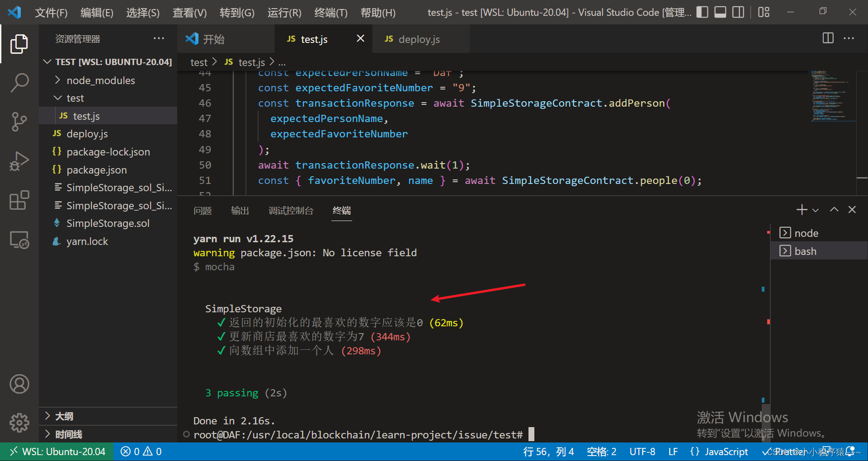Open the terminal launch profile dropdown

point(816,210)
